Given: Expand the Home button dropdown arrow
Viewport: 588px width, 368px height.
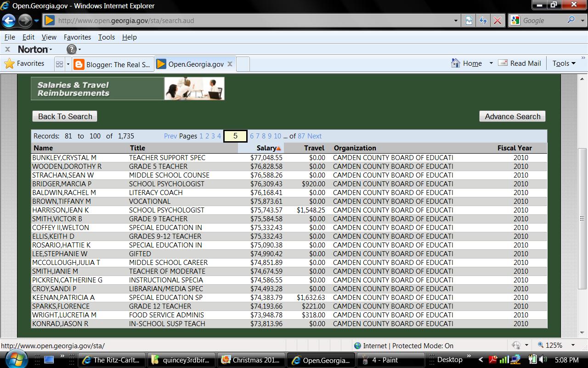Looking at the screenshot, I should pyautogui.click(x=491, y=63).
